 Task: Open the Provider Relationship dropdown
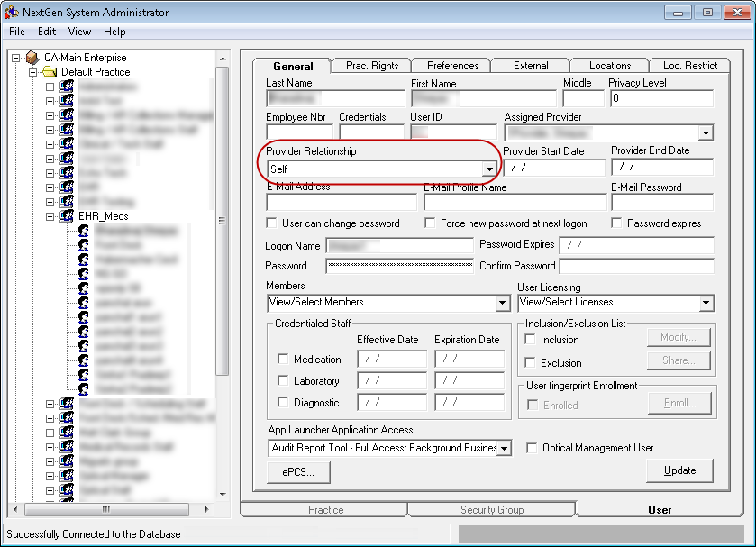click(489, 169)
